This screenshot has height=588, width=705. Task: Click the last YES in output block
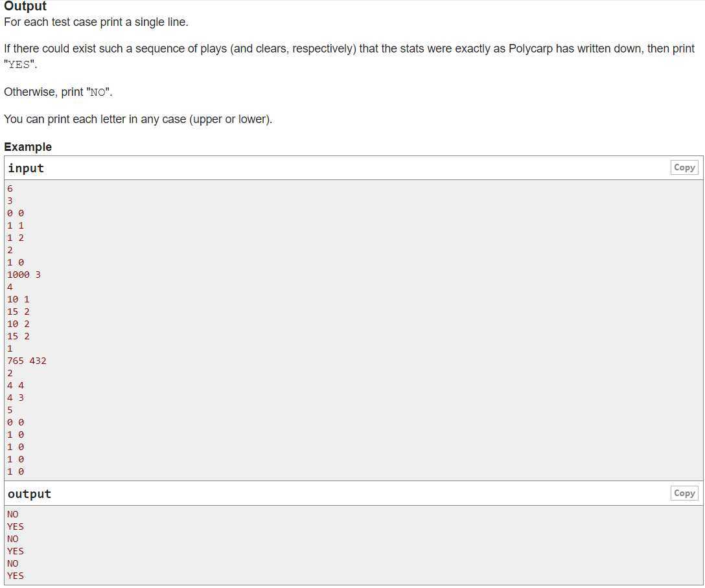[16, 576]
